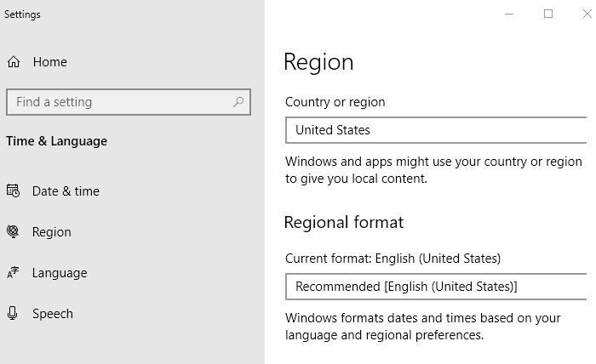
Task: Click the Home house icon
Action: tap(14, 62)
